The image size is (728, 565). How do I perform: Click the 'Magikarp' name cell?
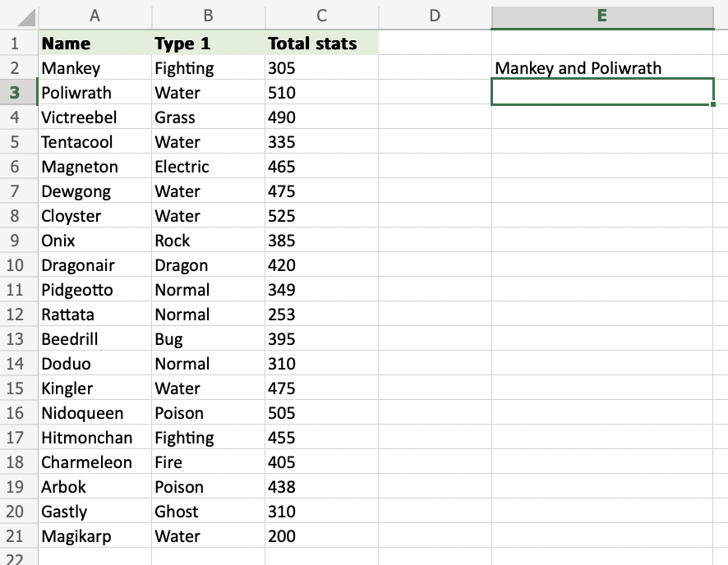(95, 536)
